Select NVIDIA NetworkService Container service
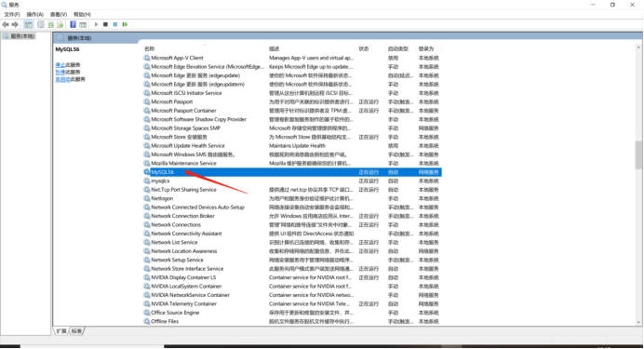 (190, 295)
